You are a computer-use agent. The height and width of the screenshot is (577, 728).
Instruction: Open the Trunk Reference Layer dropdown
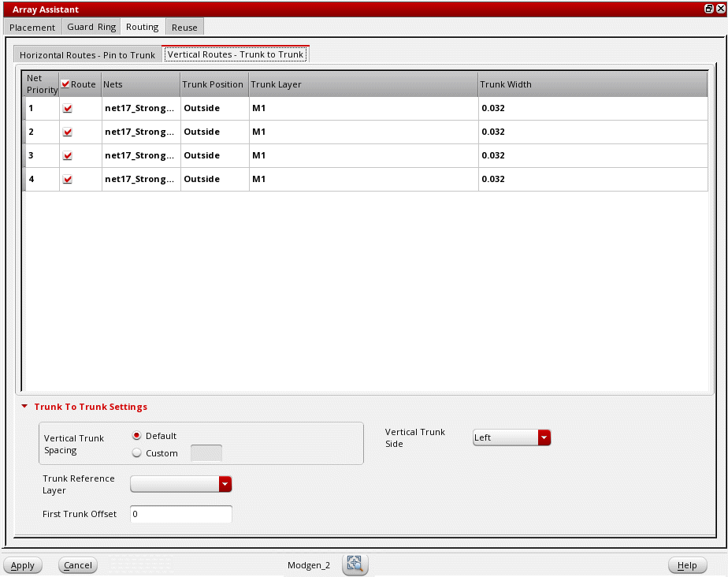(x=225, y=484)
